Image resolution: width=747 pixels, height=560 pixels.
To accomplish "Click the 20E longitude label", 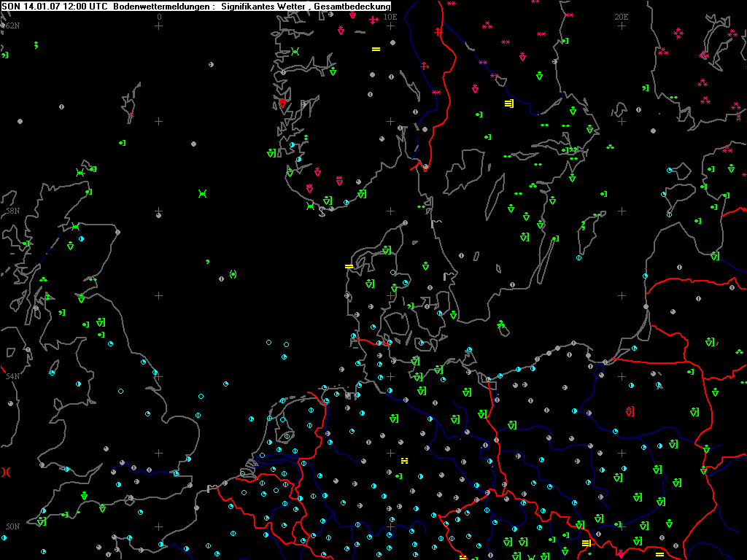I will click(621, 16).
